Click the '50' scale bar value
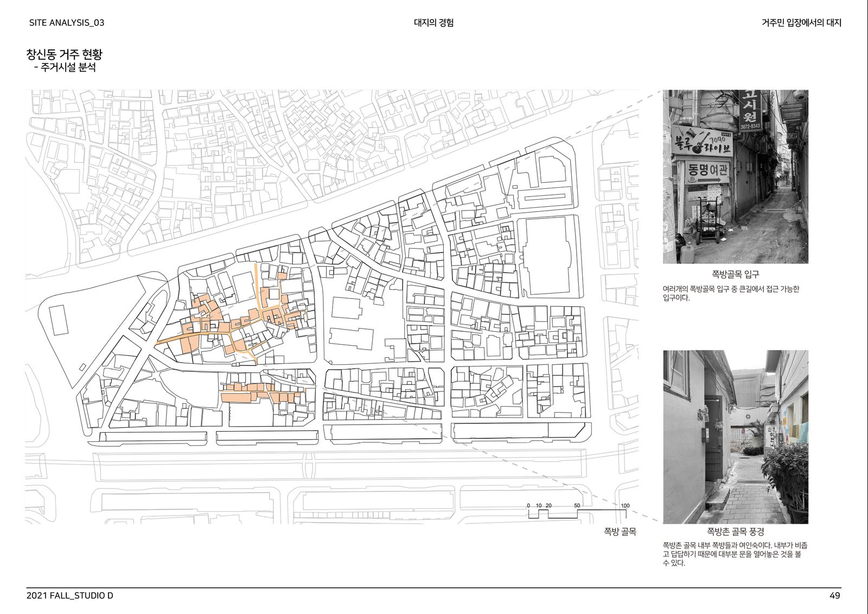 [577, 505]
